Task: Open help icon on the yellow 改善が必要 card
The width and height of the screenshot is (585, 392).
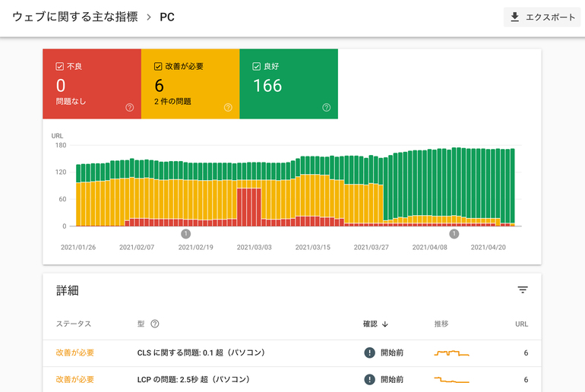Action: [x=228, y=107]
